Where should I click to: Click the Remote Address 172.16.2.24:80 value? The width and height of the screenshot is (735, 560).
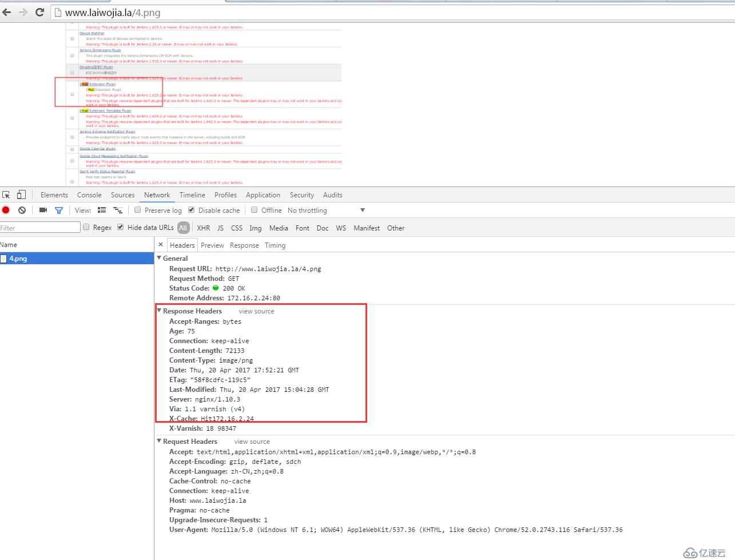[x=253, y=298]
